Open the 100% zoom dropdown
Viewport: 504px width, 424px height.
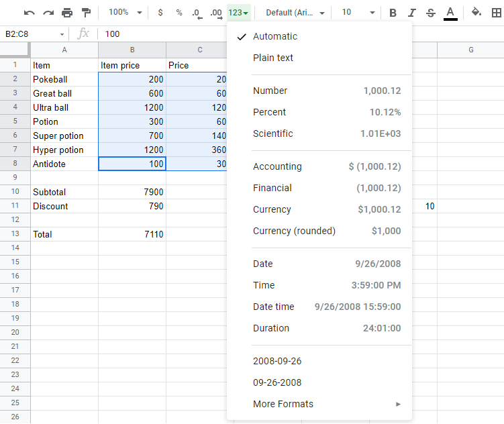pos(125,13)
